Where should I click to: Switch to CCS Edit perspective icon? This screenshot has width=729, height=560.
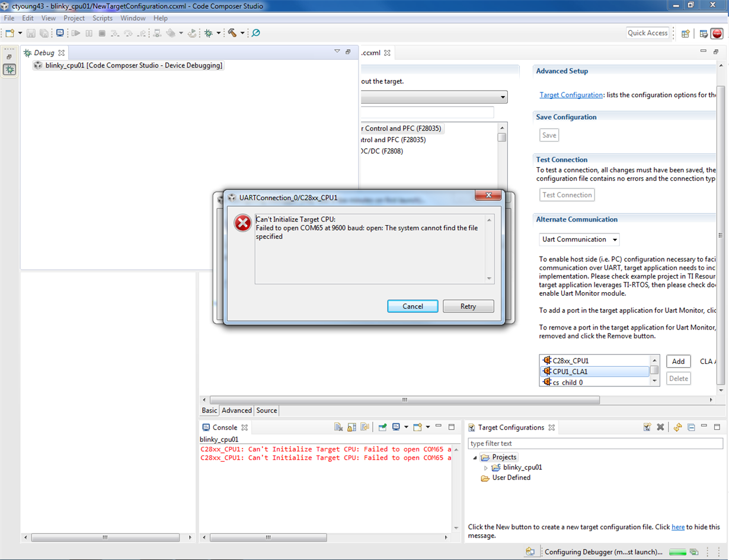pos(704,34)
